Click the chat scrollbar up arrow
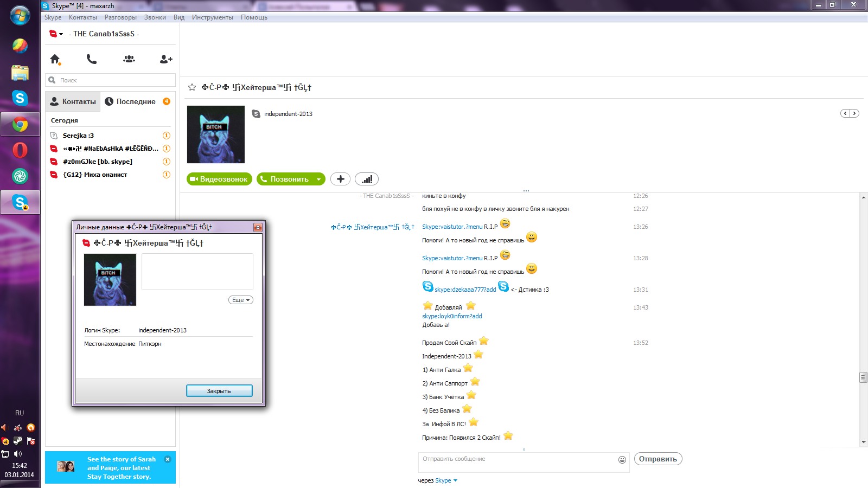Viewport: 868px width, 488px height. (x=864, y=197)
